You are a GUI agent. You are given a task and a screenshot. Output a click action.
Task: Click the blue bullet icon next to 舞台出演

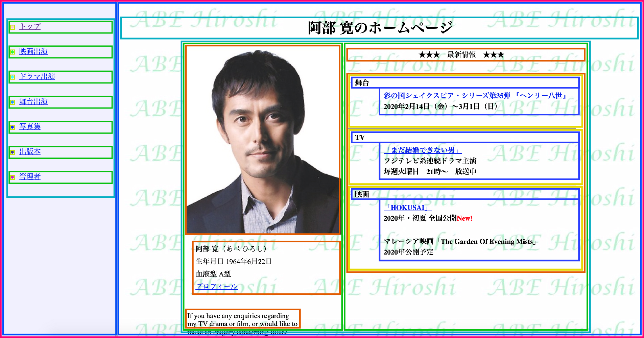[13, 101]
